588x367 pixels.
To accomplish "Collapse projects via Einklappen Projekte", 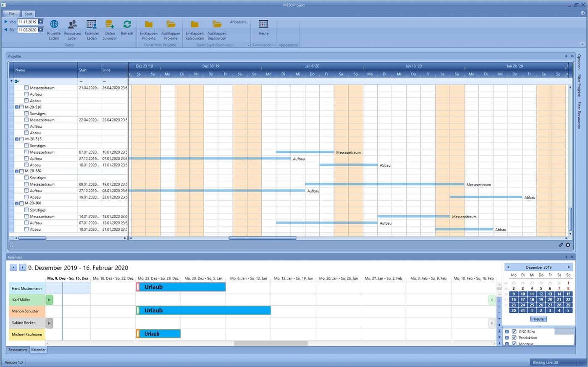I will point(149,29).
